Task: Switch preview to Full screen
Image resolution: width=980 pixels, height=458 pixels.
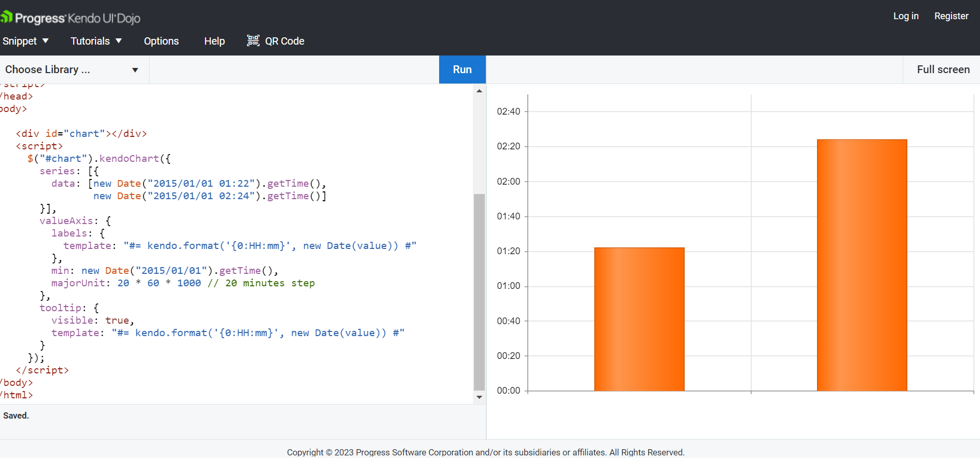Action: [943, 70]
